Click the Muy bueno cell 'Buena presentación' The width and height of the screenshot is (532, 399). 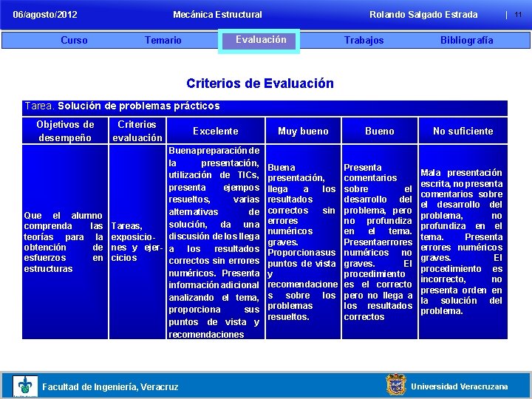point(303,242)
